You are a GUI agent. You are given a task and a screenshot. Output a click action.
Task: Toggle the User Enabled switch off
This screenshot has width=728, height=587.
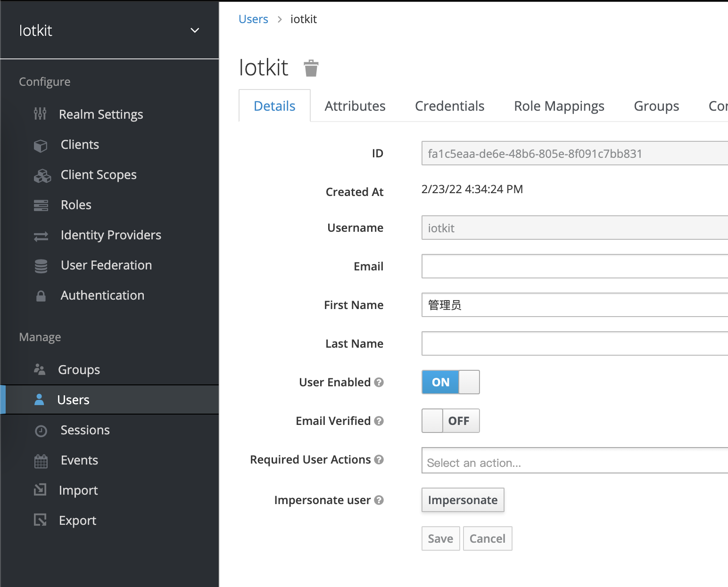click(x=451, y=382)
